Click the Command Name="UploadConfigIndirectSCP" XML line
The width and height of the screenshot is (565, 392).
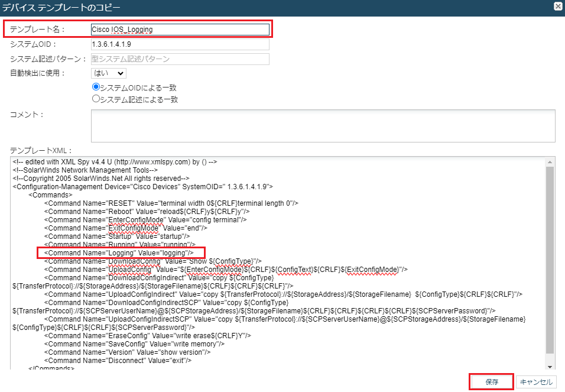[269, 323]
